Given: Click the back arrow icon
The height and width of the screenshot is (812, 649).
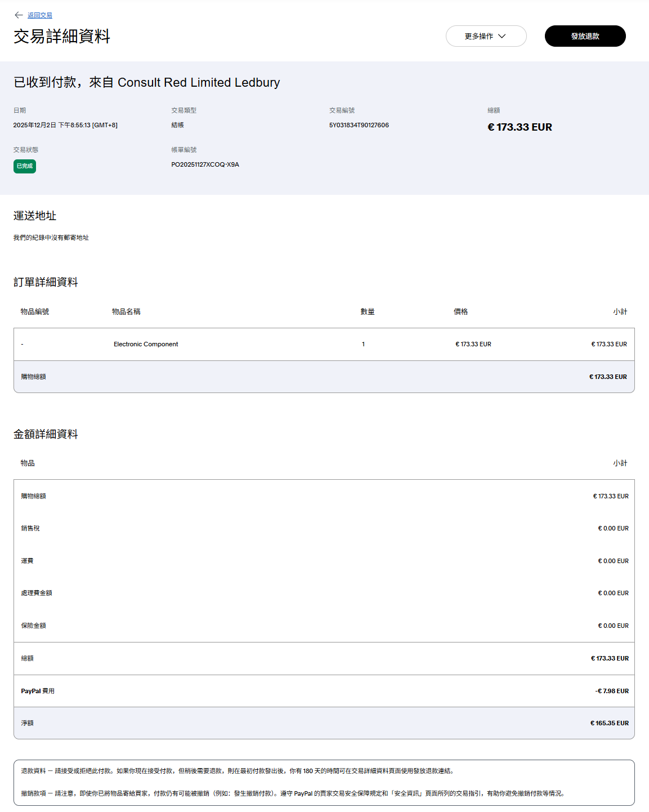Looking at the screenshot, I should 19,15.
